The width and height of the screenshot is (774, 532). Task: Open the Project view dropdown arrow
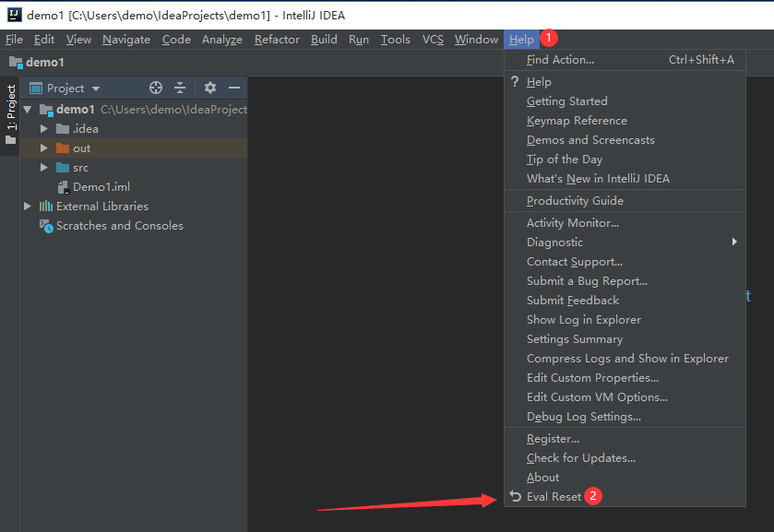(96, 89)
